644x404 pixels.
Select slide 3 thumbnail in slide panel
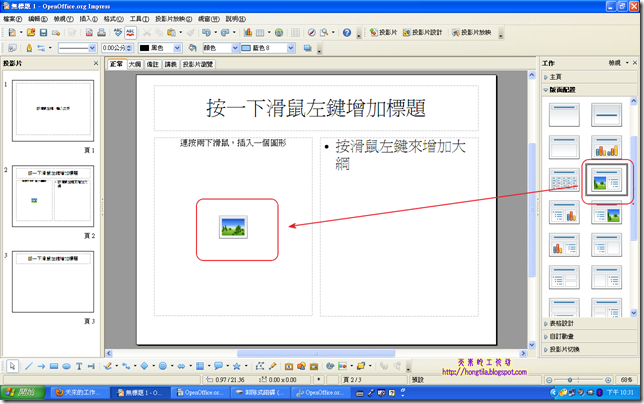point(53,282)
